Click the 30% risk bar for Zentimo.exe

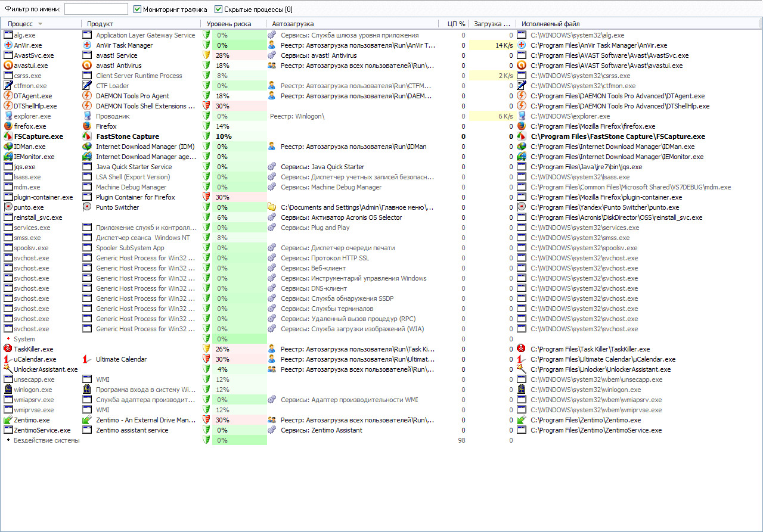(239, 420)
